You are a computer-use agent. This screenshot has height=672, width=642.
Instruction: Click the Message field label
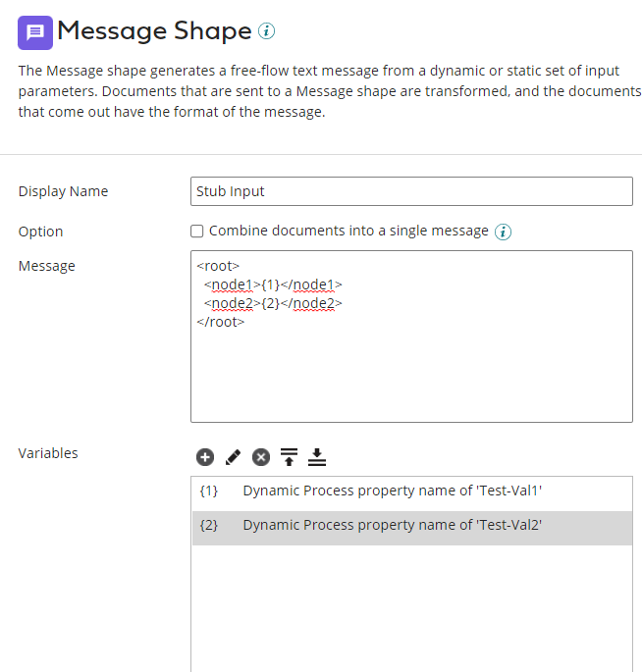46,266
